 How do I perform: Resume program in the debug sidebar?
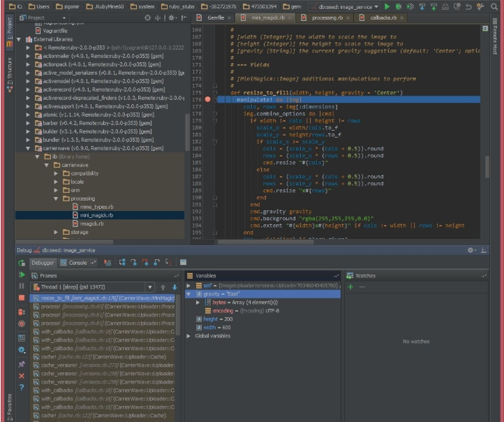pyautogui.click(x=21, y=275)
